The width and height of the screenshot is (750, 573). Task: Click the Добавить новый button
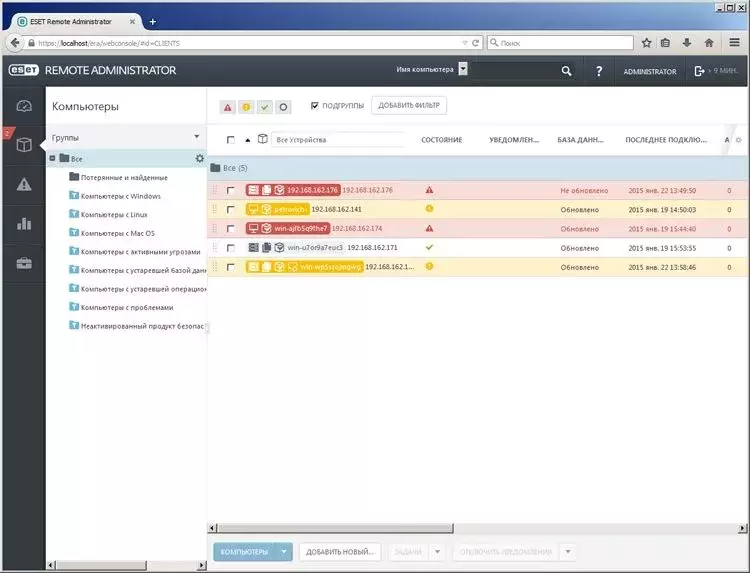[x=340, y=551]
